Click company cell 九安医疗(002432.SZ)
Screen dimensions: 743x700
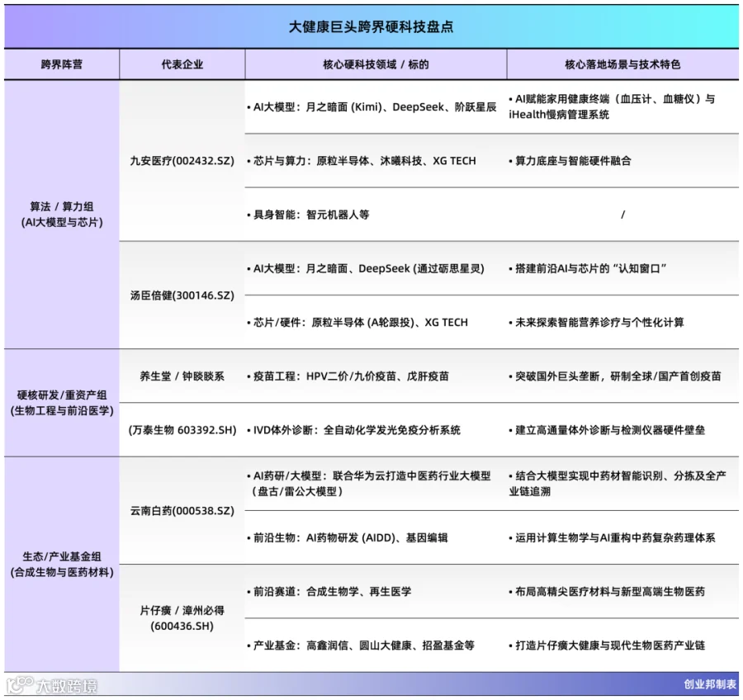182,161
